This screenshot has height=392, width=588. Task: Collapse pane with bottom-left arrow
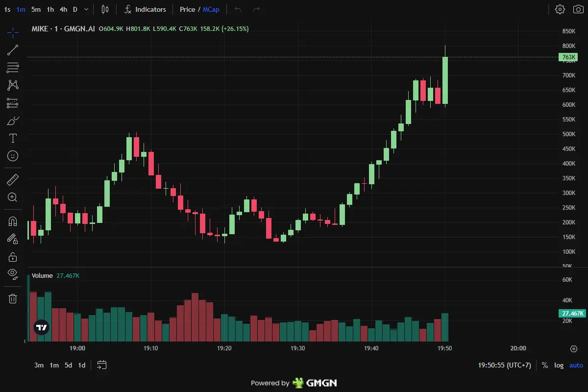pyautogui.click(x=25, y=341)
